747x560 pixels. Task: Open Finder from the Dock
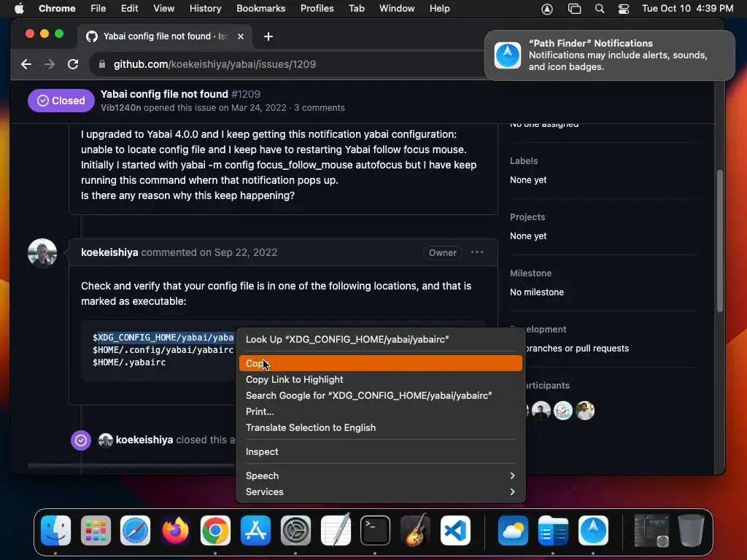55,530
